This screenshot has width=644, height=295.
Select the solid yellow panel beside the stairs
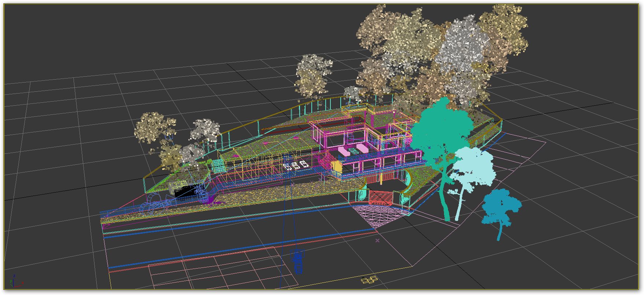pos(337,167)
